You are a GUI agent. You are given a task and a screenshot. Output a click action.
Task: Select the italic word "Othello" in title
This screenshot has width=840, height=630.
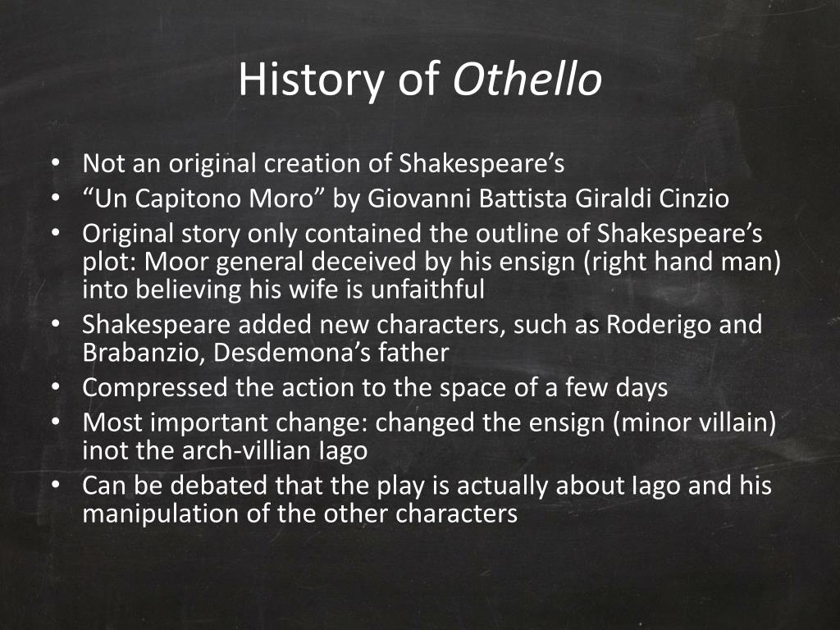click(x=527, y=80)
